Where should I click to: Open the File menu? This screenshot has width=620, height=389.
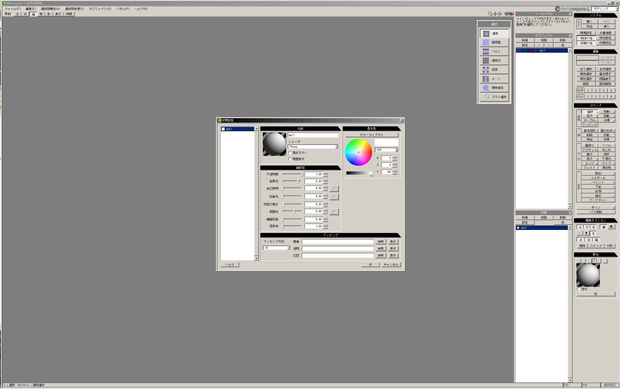point(12,9)
